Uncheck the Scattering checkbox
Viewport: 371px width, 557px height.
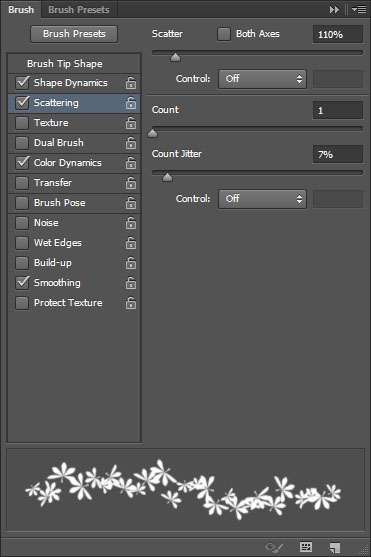22,103
